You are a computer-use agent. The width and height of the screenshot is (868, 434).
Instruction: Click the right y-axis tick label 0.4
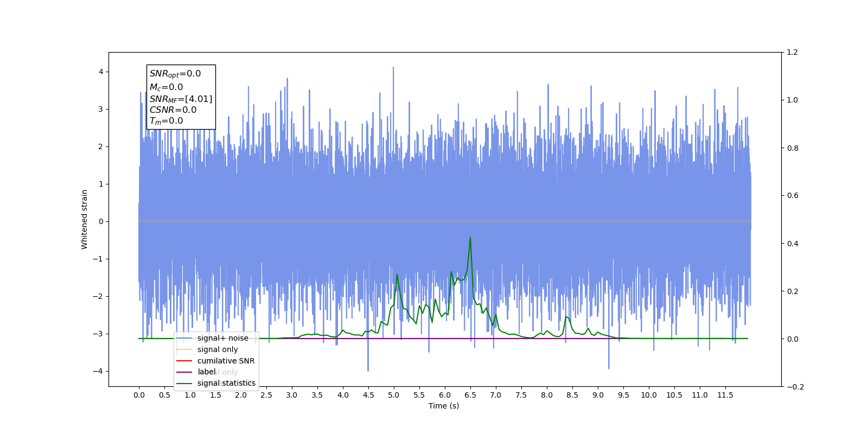tap(793, 244)
